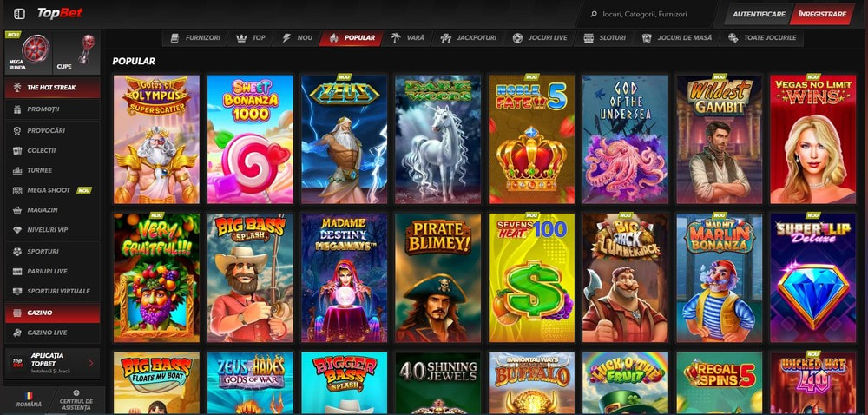Image resolution: width=868 pixels, height=415 pixels.
Task: Click the Promoții gift icon in sidebar
Action: 17,109
